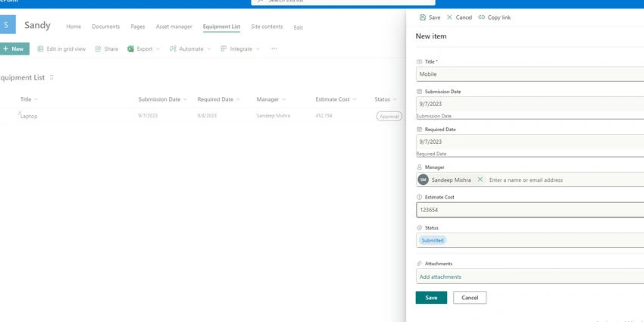644x322 pixels.
Task: Click the green Save button at bottom
Action: point(431,298)
